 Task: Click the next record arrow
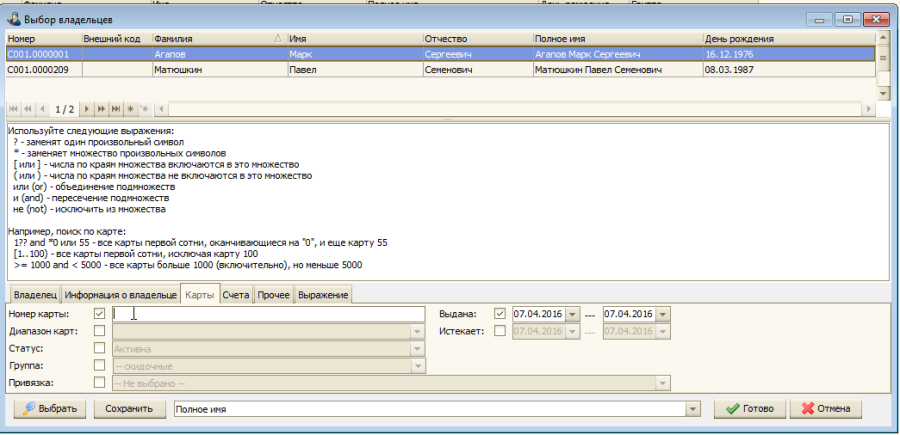[87, 108]
